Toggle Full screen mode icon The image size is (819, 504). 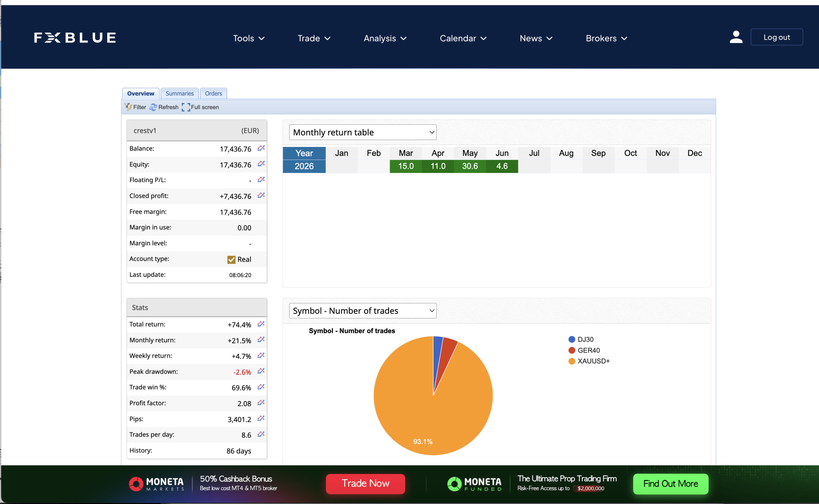[186, 107]
